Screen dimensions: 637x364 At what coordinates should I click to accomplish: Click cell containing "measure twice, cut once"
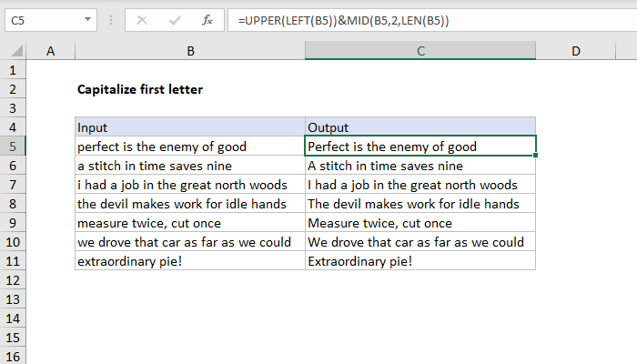pos(189,223)
